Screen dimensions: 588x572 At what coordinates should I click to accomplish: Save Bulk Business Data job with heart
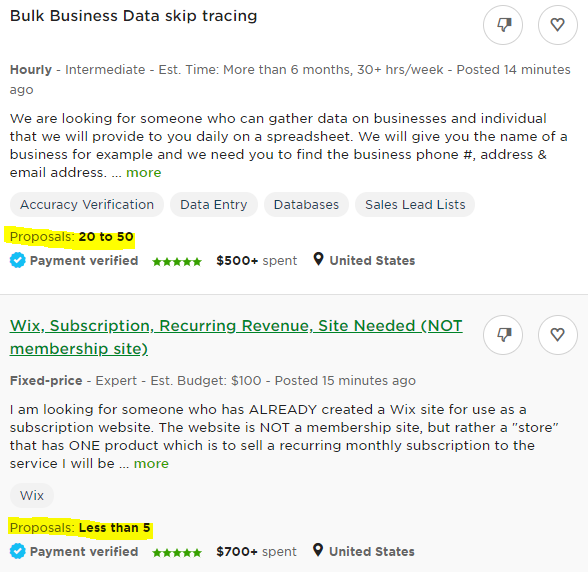558,25
